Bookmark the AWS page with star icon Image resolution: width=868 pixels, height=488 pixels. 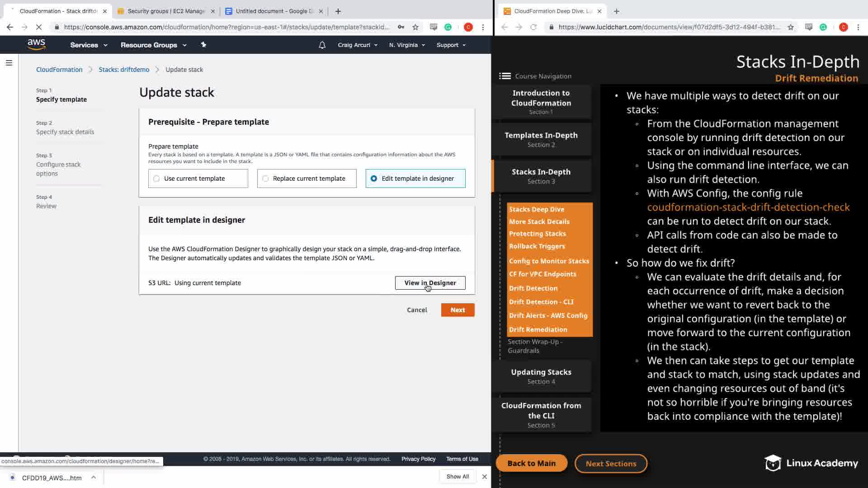[415, 27]
